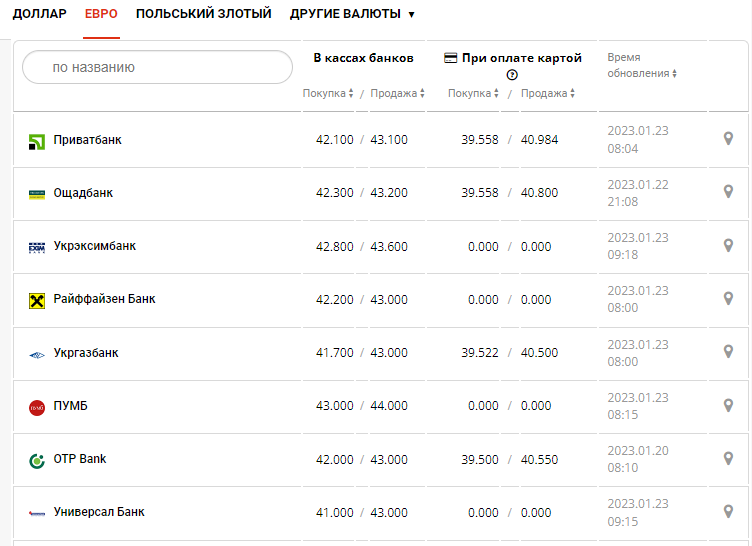The height and width of the screenshot is (546, 752).
Task: Click the Укргазбанк logo icon
Action: point(37,354)
